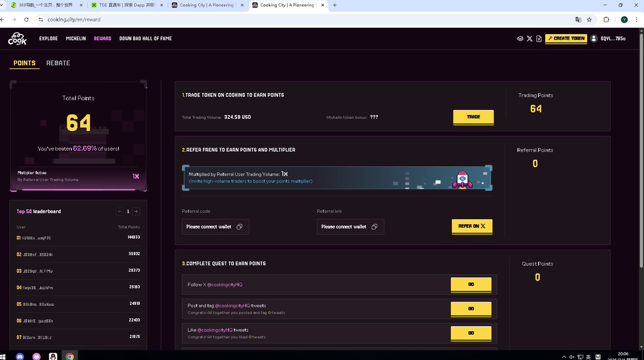The width and height of the screenshot is (644, 360).
Task: Open the REWARD nav item
Action: click(103, 39)
